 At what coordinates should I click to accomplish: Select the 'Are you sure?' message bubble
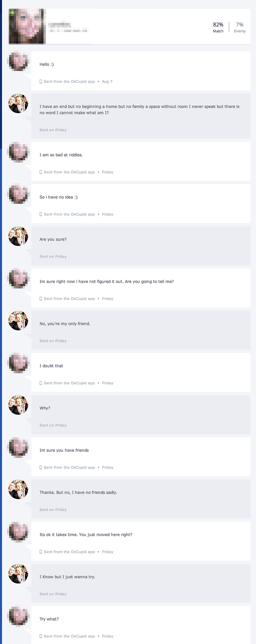click(x=141, y=246)
